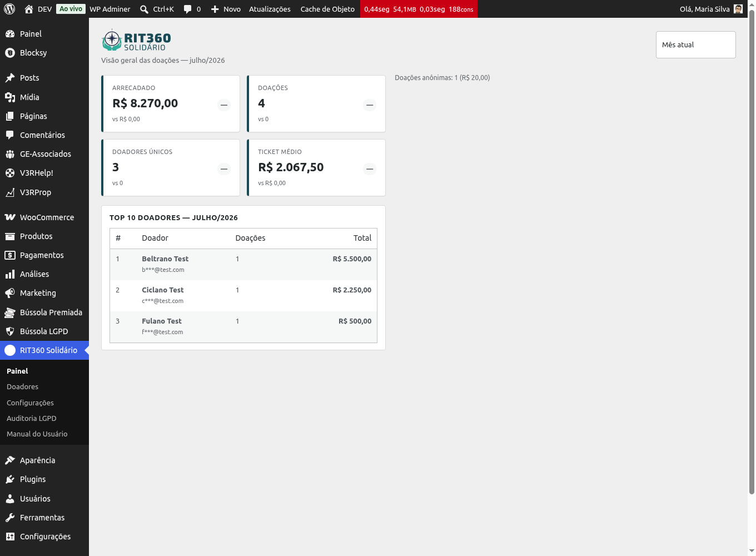Click the R$ 8.270,00 arrecadado value

145,103
